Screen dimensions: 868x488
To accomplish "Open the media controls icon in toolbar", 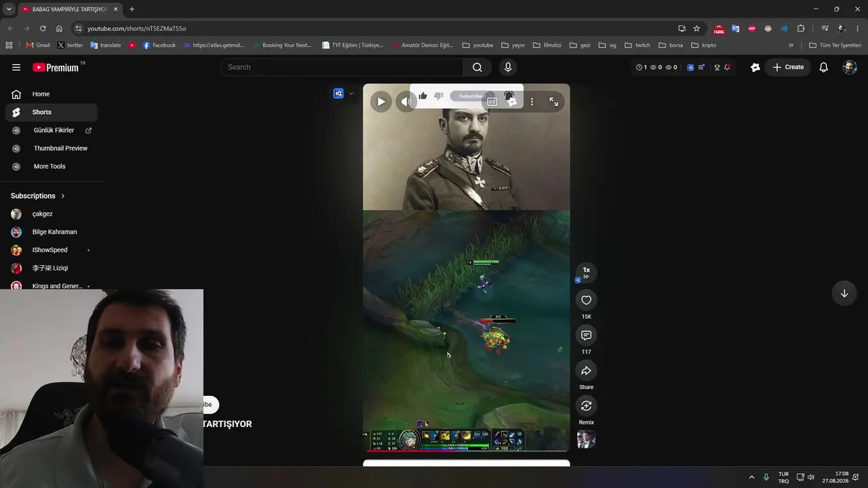I will coord(825,28).
